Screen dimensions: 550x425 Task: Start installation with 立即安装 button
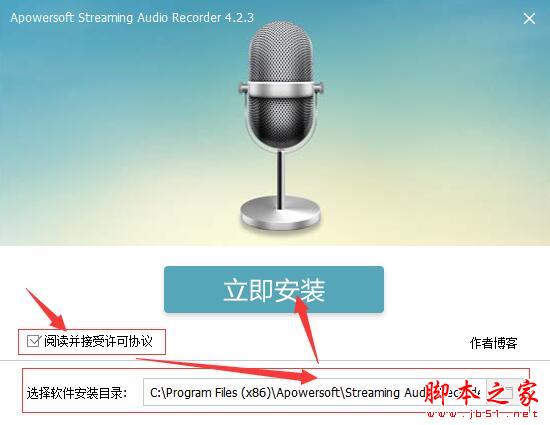[x=274, y=290]
